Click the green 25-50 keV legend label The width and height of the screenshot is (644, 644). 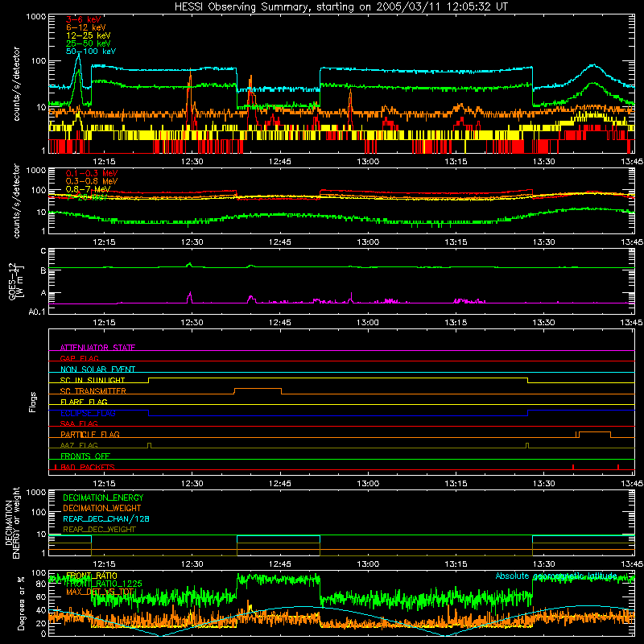tap(89, 43)
